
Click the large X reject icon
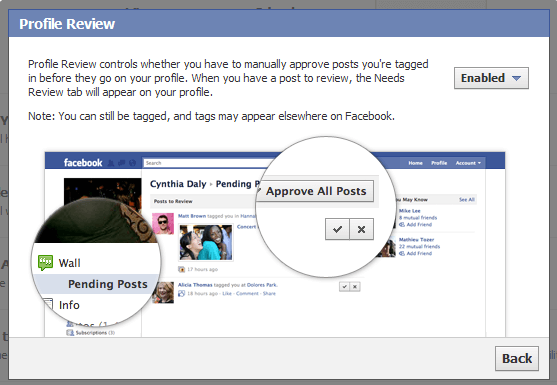(361, 229)
